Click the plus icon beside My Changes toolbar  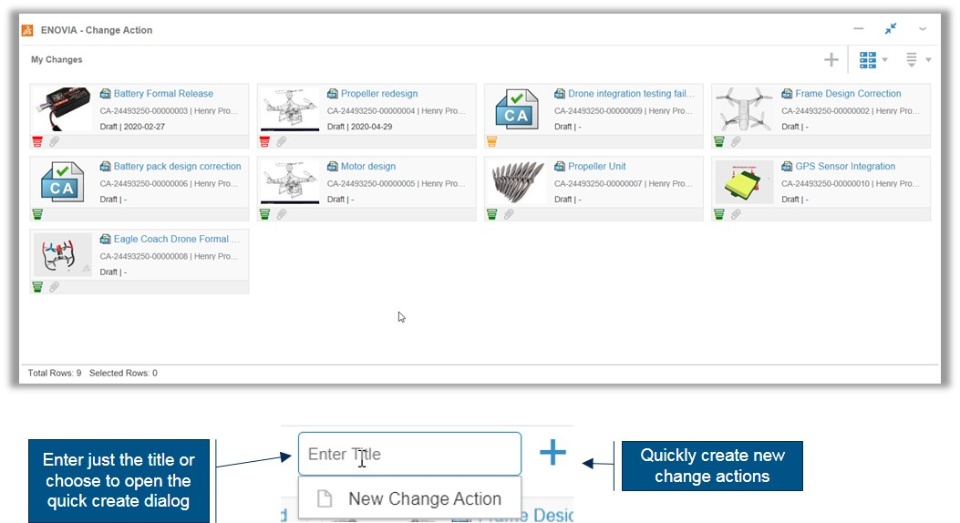831,60
